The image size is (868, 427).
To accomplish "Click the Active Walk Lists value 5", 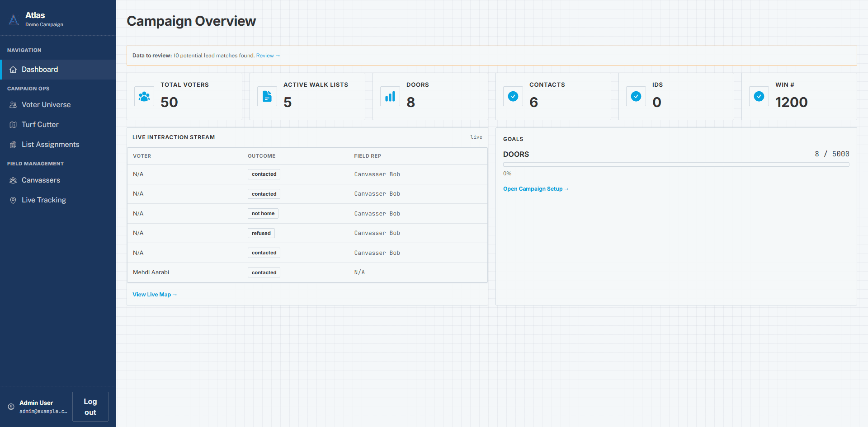I will pos(288,103).
